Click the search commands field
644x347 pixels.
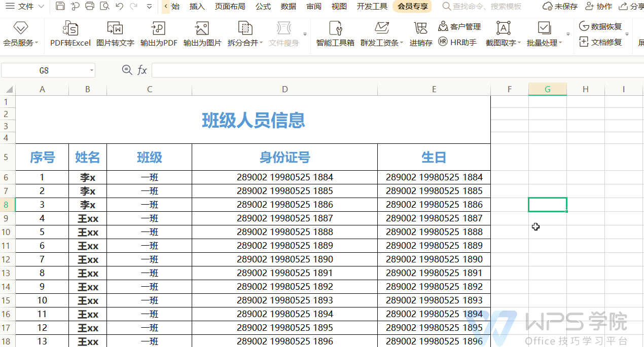(x=482, y=6)
